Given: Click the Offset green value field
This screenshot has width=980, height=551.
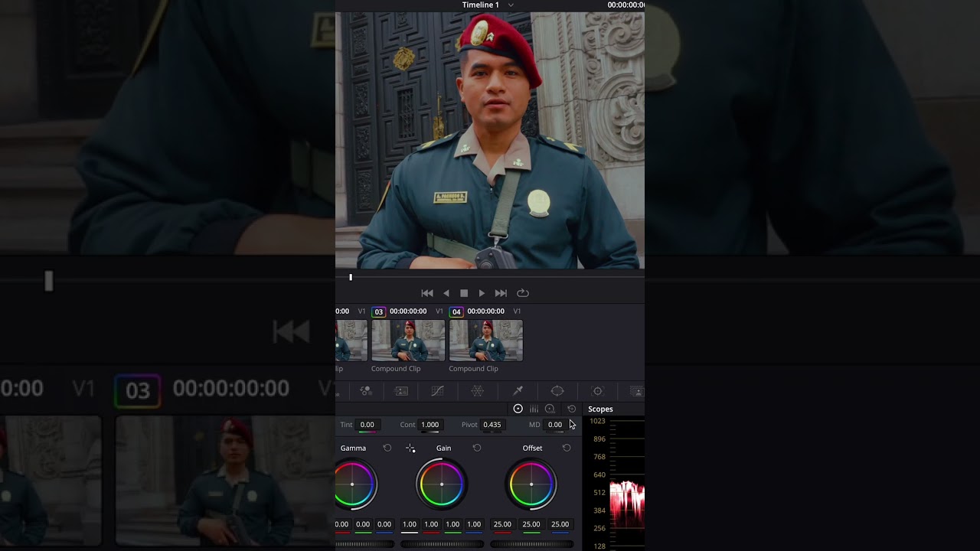Looking at the screenshot, I should (x=531, y=525).
